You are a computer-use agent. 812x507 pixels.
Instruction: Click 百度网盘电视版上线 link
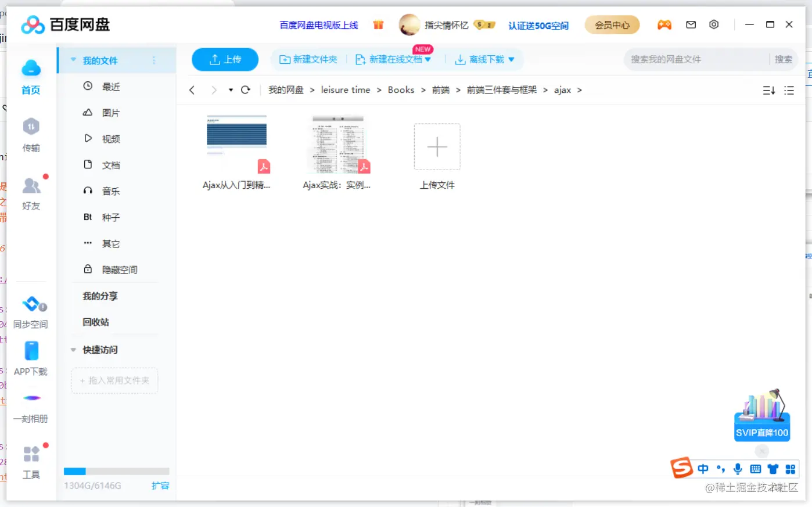(x=319, y=25)
